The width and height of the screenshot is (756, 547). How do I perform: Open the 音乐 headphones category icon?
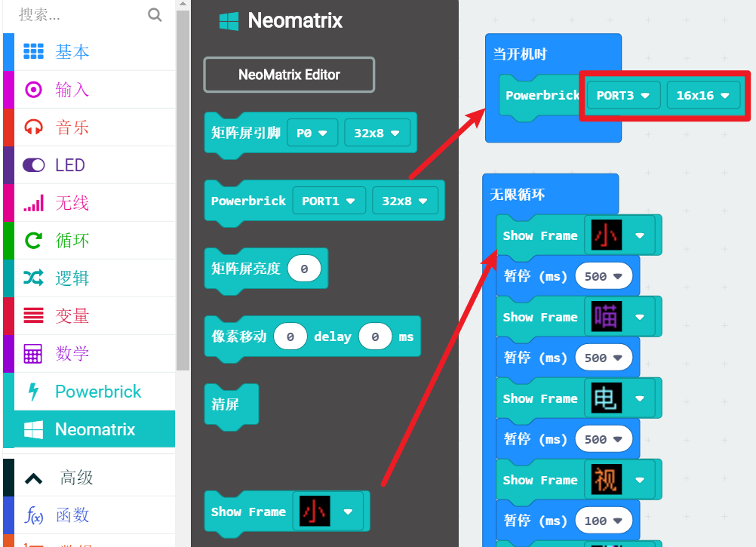pos(33,128)
